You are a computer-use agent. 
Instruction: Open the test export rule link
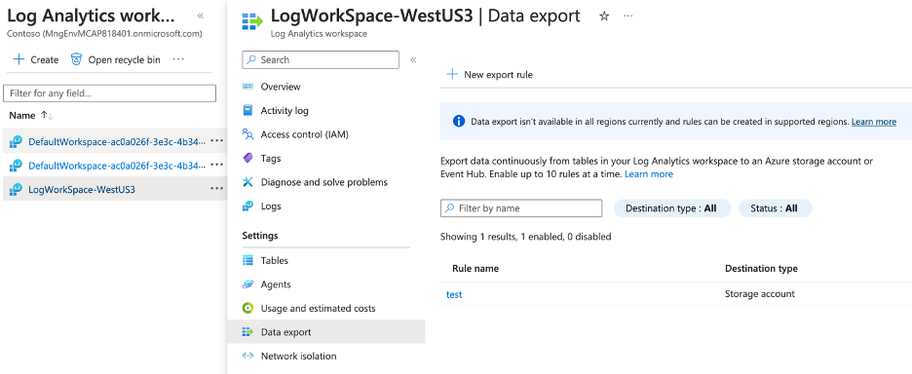point(454,294)
